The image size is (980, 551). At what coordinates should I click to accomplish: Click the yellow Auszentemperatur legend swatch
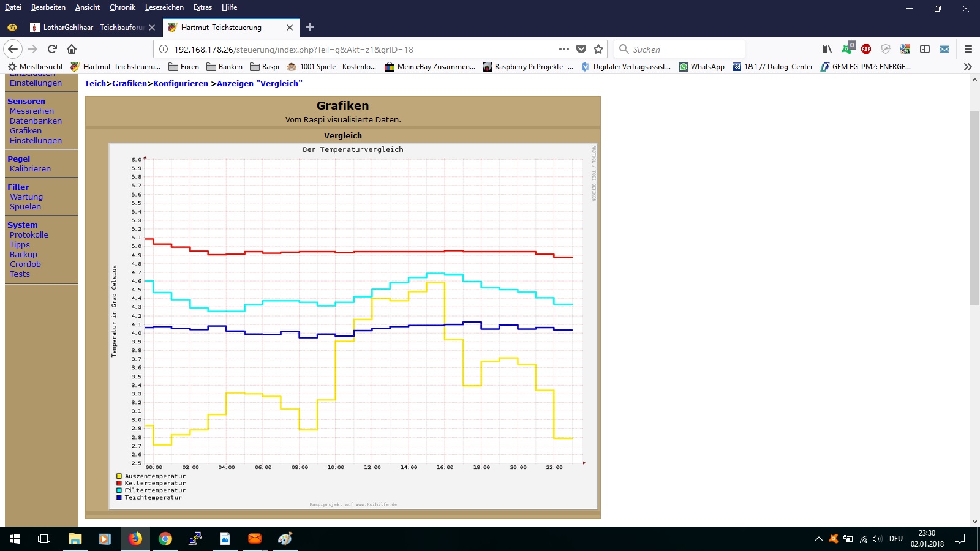119,476
